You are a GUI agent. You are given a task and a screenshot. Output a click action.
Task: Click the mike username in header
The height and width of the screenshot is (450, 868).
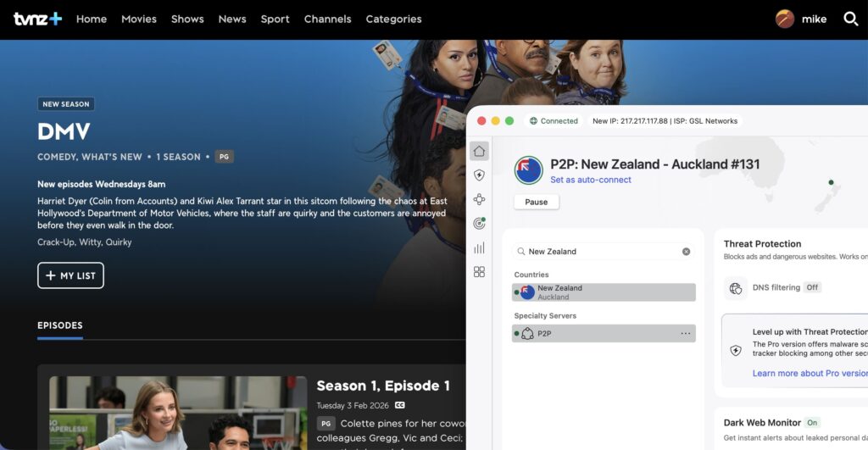[x=814, y=19]
